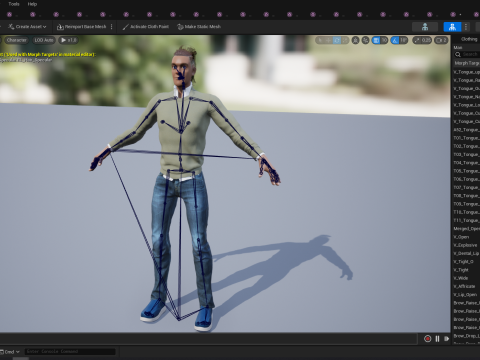The height and width of the screenshot is (360, 480).
Task: Open rotation snap angle dropdown
Action: [x=403, y=40]
